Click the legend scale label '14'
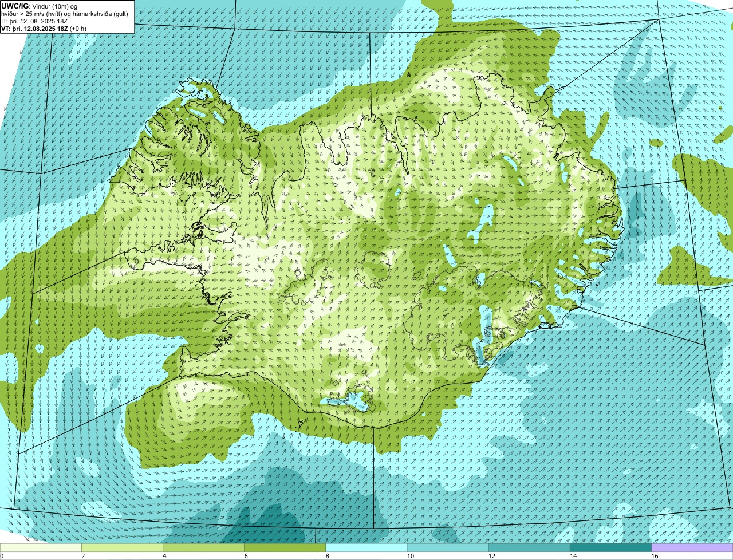Image resolution: width=733 pixels, height=560 pixels. coord(574,556)
